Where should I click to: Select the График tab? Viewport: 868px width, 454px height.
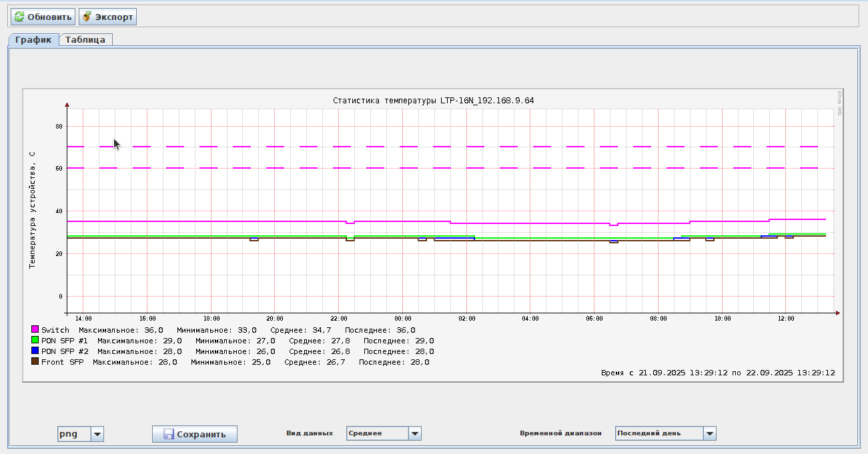point(33,39)
